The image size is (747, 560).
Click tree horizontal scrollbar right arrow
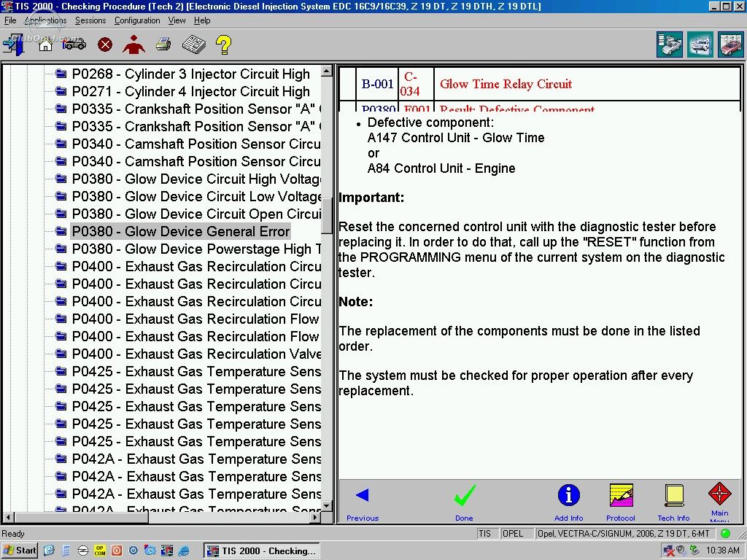coord(316,517)
